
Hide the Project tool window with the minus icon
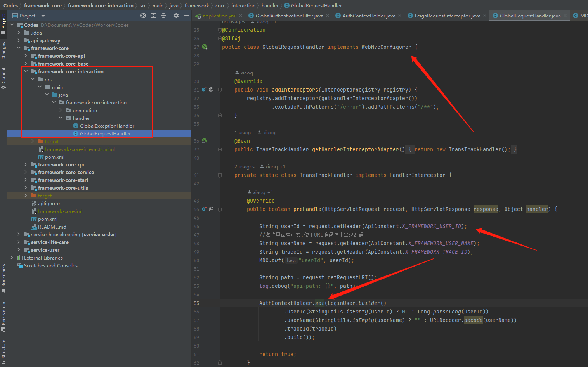(186, 16)
